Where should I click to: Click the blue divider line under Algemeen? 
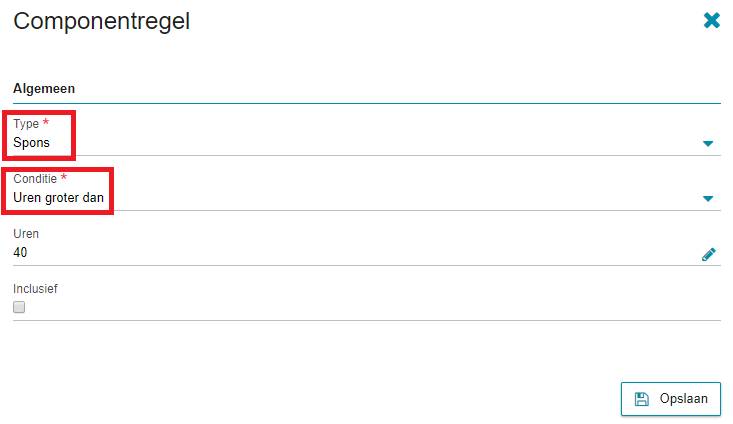(x=366, y=103)
